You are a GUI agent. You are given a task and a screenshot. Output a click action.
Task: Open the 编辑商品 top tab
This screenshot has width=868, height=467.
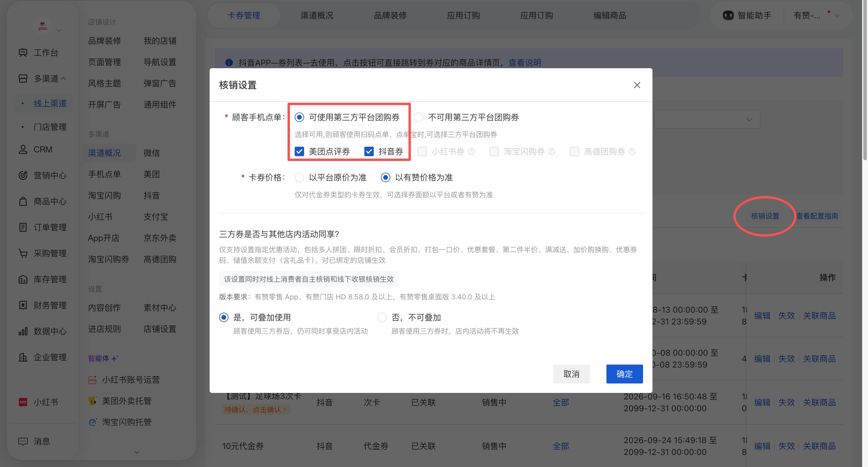click(x=610, y=16)
